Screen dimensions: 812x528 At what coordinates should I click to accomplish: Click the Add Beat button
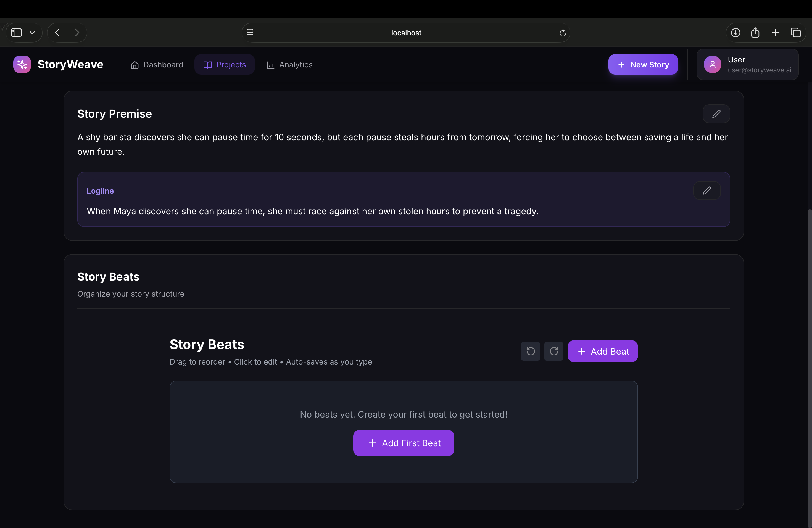coord(602,351)
